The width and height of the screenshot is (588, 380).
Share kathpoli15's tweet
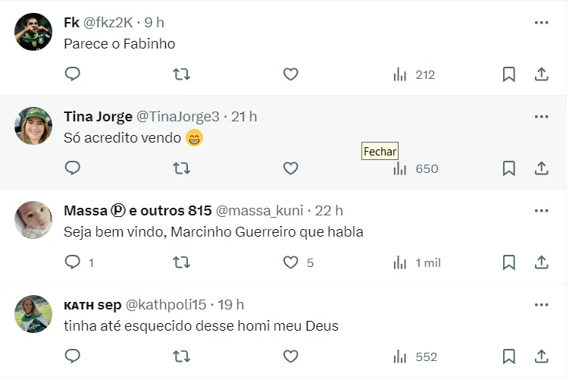(542, 356)
